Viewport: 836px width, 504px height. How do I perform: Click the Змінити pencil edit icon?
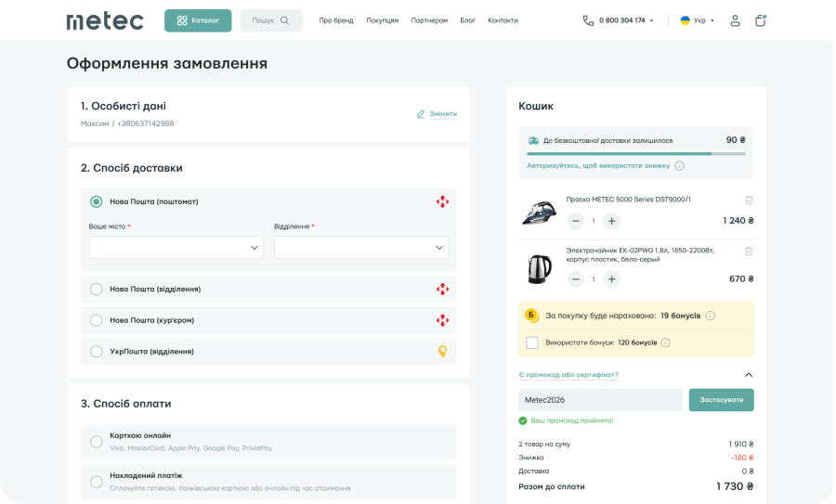(x=421, y=114)
